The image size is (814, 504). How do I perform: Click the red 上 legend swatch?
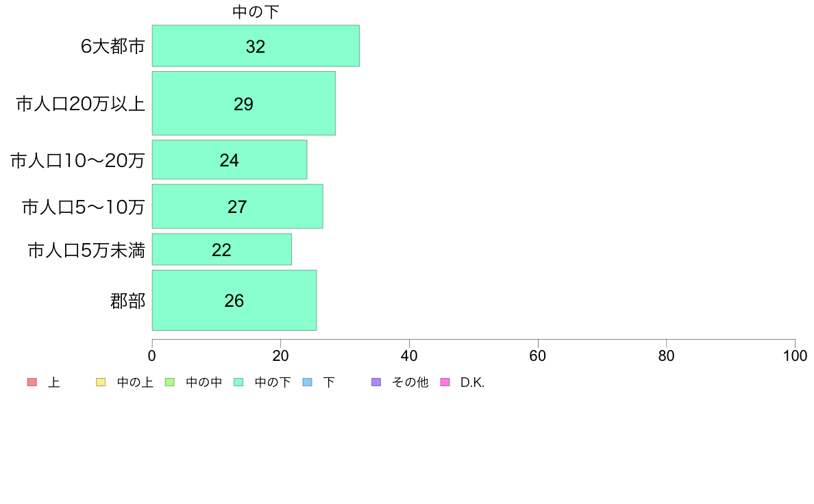[32, 382]
